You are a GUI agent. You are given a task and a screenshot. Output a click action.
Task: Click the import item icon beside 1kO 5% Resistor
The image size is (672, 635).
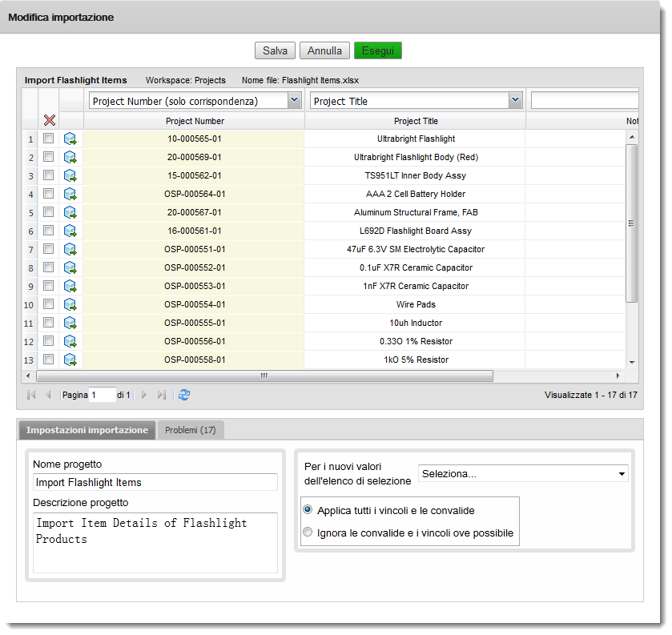coord(70,359)
